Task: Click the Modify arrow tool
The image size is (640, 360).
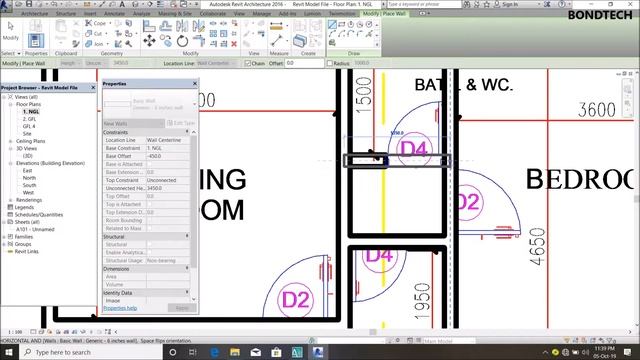Action: click(11, 30)
